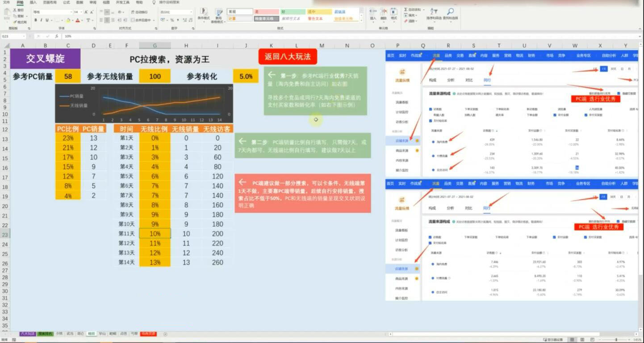
Task: Toggle italic formatting
Action: point(42,20)
